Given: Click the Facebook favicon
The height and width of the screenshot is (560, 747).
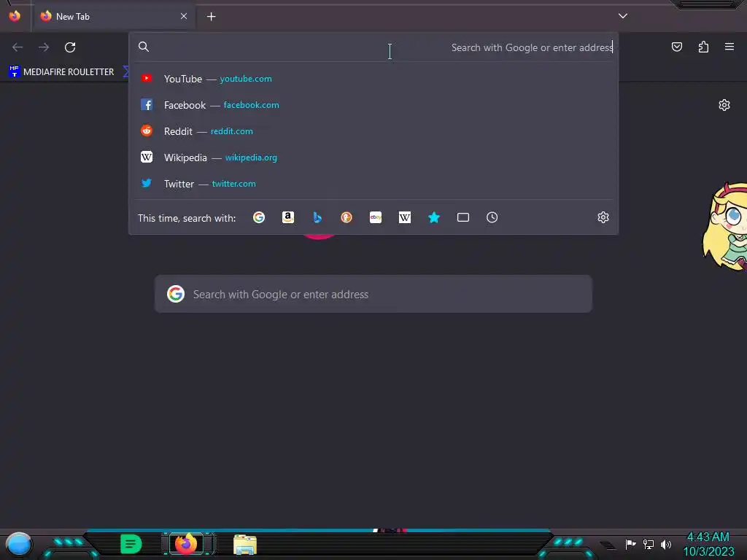Looking at the screenshot, I should tap(147, 104).
